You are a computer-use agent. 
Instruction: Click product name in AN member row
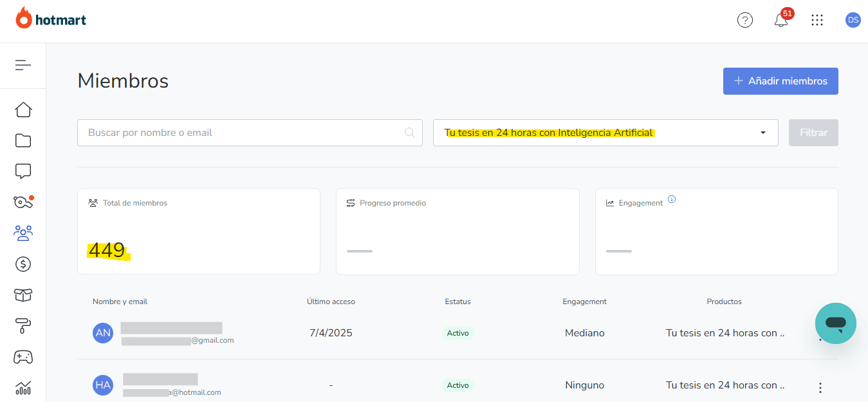[x=725, y=333]
